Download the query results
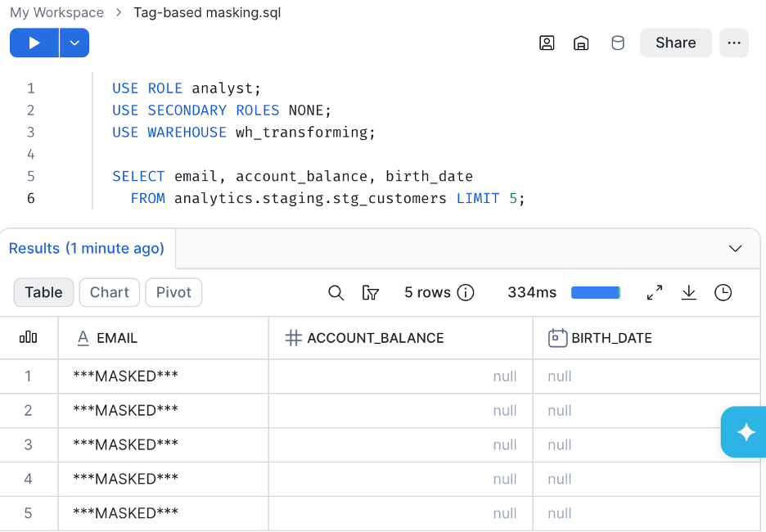The width and height of the screenshot is (766, 532). tap(689, 293)
